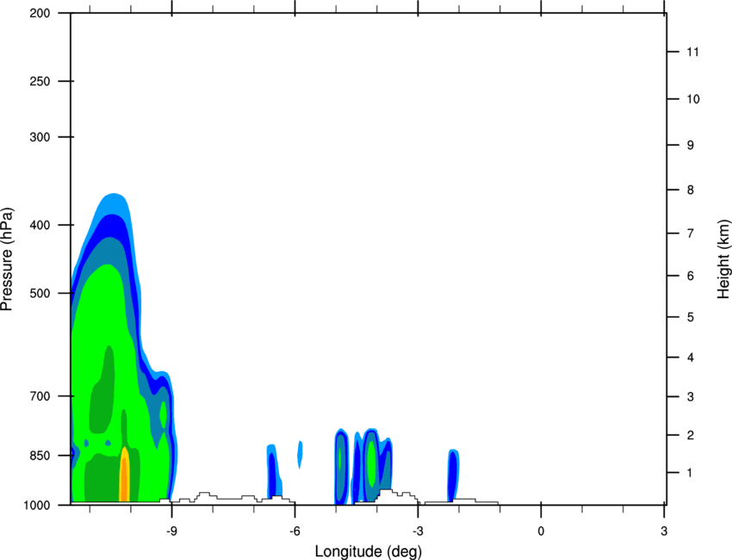
Task: Pick the 3 longitude axis tick label
Action: pos(664,531)
